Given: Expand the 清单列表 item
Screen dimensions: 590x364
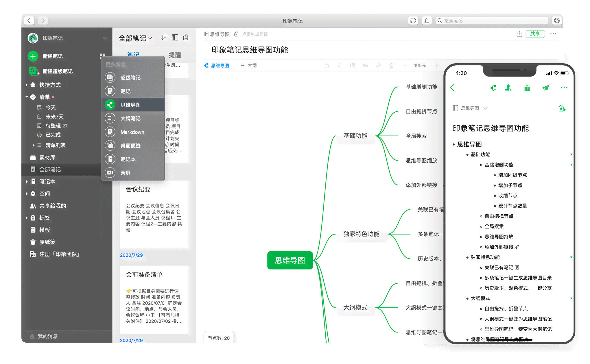Looking at the screenshot, I should click(x=34, y=145).
